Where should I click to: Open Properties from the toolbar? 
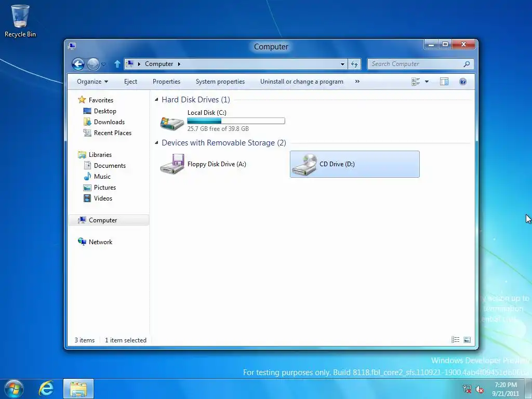pos(166,82)
